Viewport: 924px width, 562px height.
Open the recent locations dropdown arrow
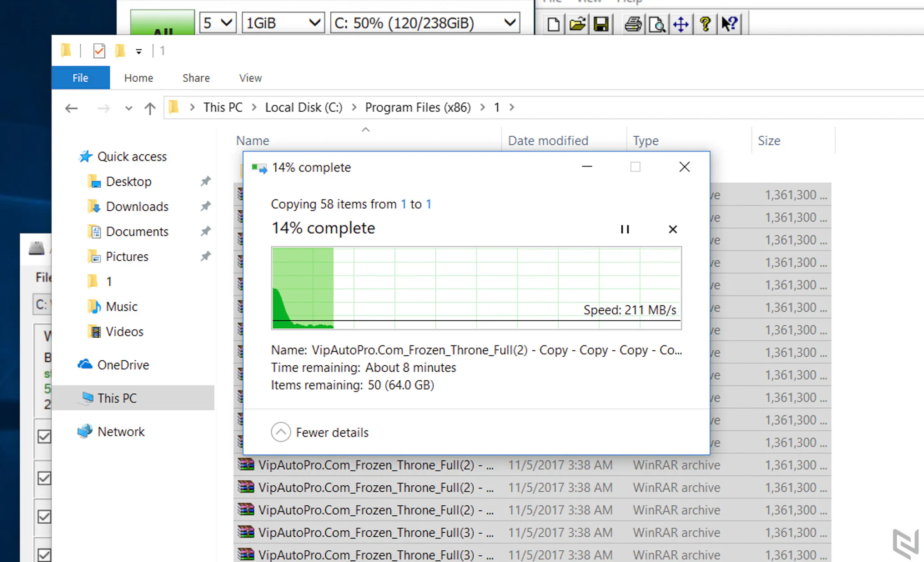[129, 108]
